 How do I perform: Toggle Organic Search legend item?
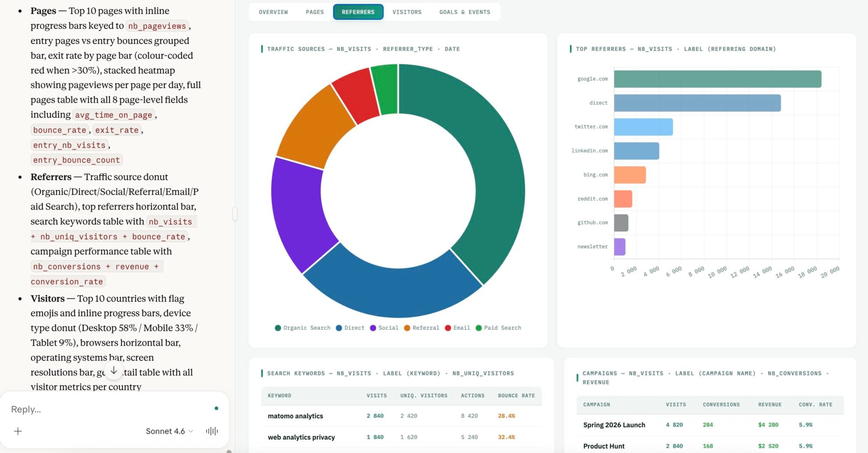coord(302,328)
